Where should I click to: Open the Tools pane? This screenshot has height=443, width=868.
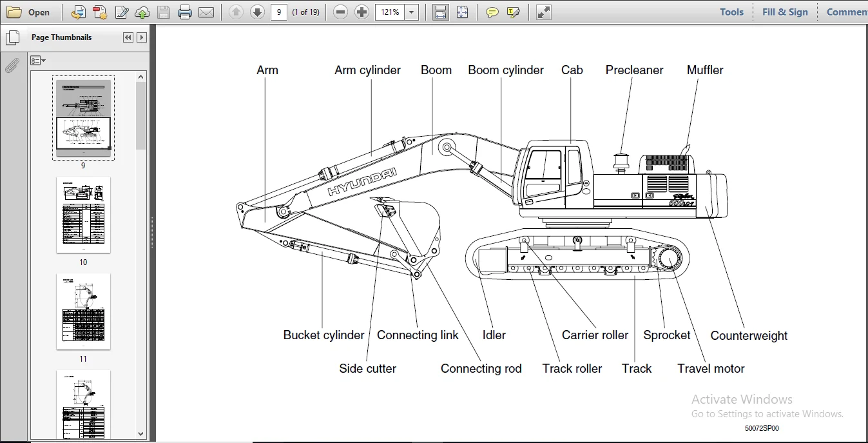pyautogui.click(x=731, y=12)
